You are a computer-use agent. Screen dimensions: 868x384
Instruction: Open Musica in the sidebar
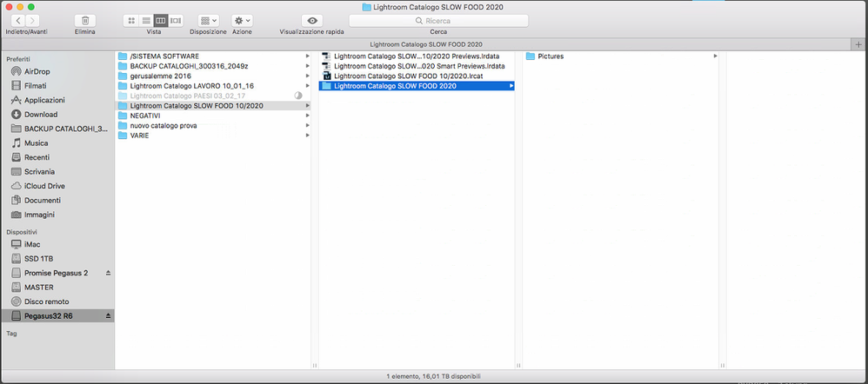pos(57,143)
